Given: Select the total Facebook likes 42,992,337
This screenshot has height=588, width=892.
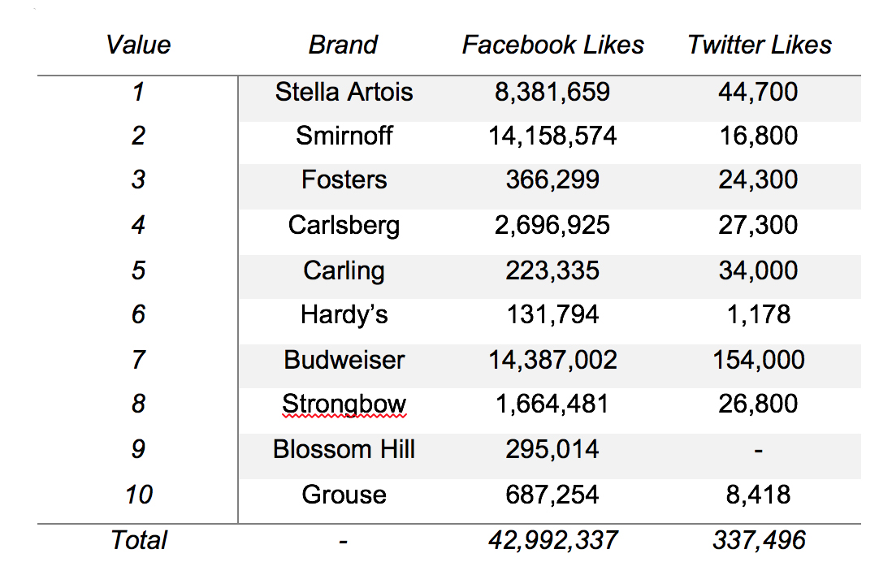Looking at the screenshot, I should [552, 540].
